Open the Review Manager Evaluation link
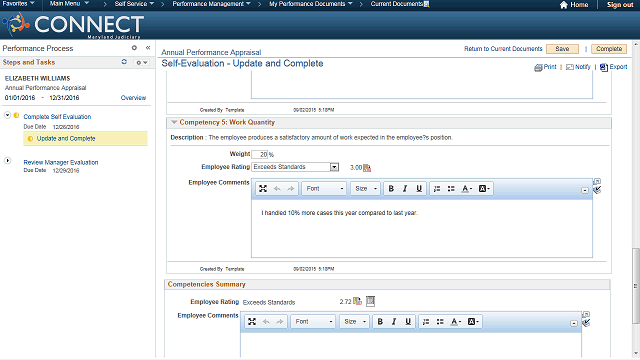This screenshot has width=640, height=360. point(61,162)
